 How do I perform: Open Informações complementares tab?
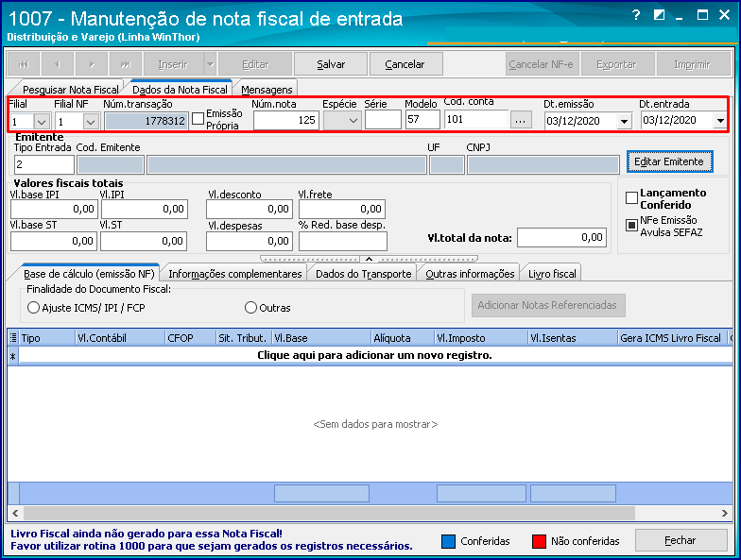coord(234,274)
